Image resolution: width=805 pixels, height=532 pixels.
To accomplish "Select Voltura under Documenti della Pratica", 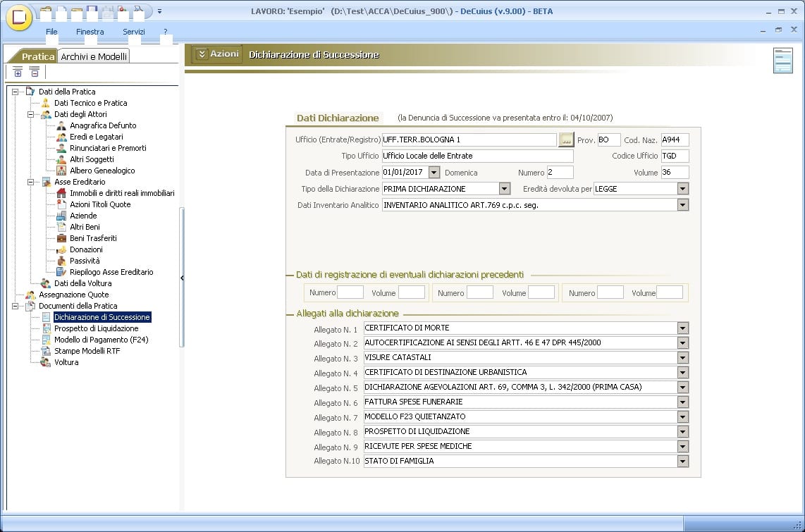I will [66, 363].
